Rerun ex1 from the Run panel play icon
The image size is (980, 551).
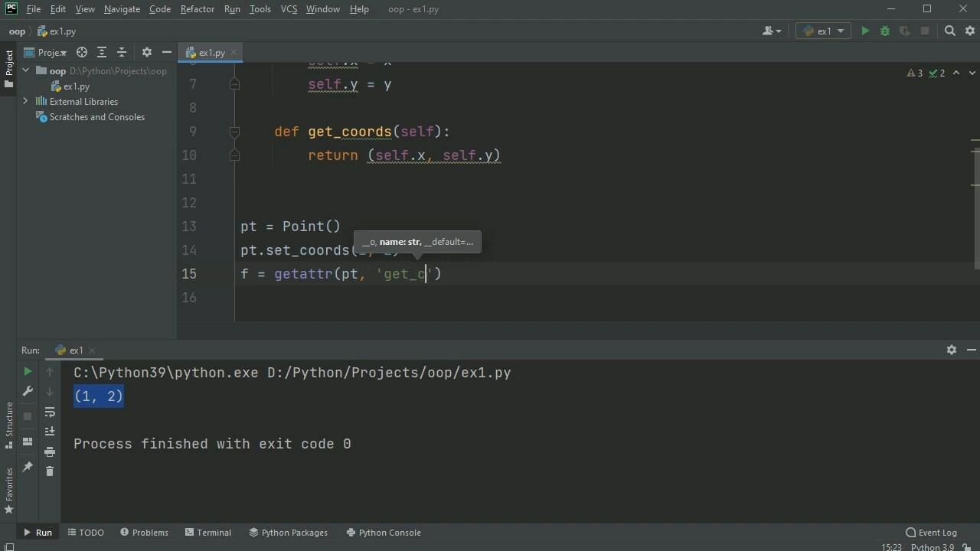[x=28, y=371]
